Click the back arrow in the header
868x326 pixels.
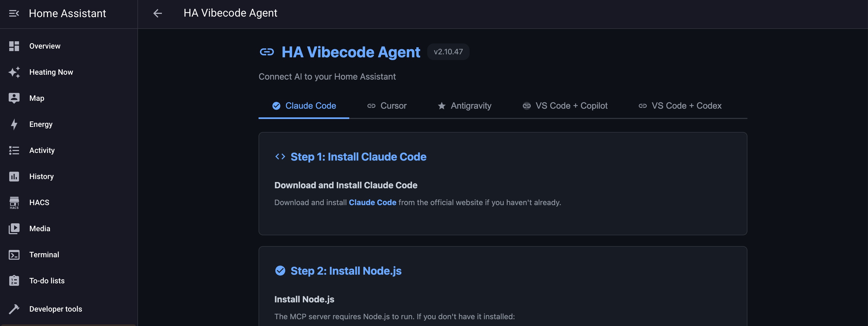click(158, 13)
